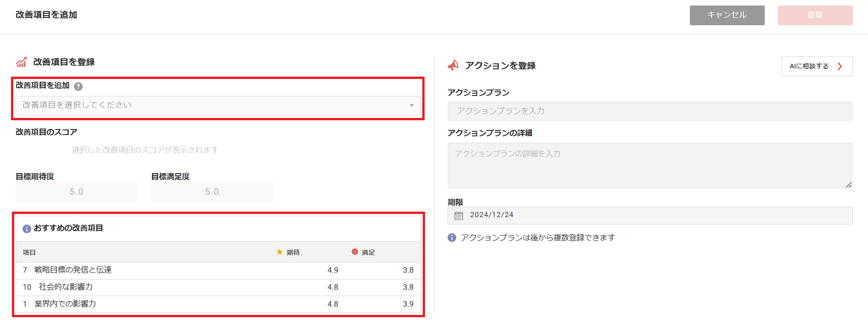868x325 pixels.
Task: Click the 期待 column header text
Action: pos(293,252)
